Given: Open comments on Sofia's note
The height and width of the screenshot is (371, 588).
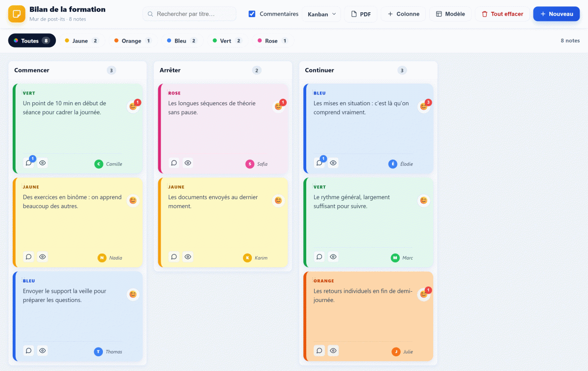Looking at the screenshot, I should [x=174, y=163].
